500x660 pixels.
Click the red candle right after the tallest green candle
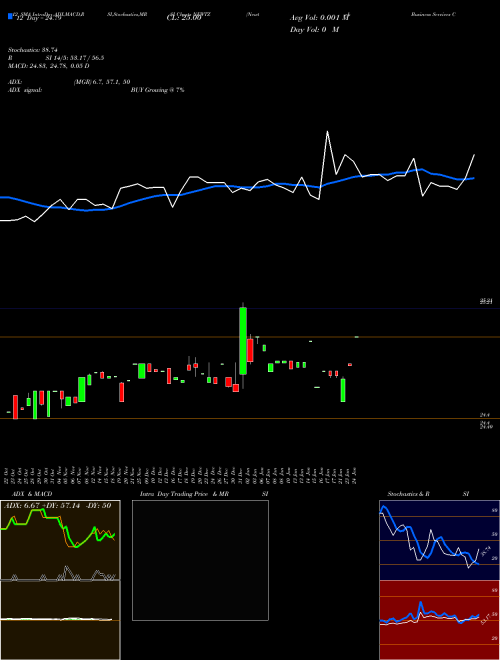point(250,350)
